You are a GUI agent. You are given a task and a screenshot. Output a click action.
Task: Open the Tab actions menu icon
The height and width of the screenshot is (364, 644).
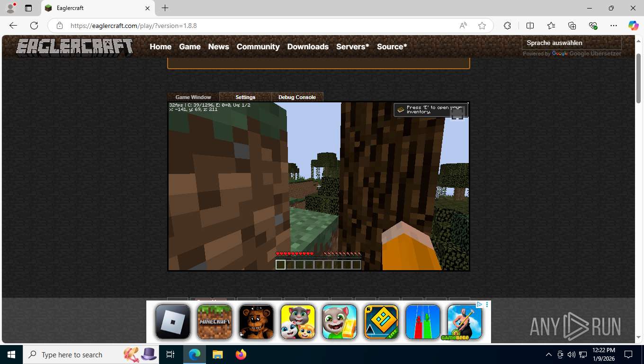[x=28, y=8]
